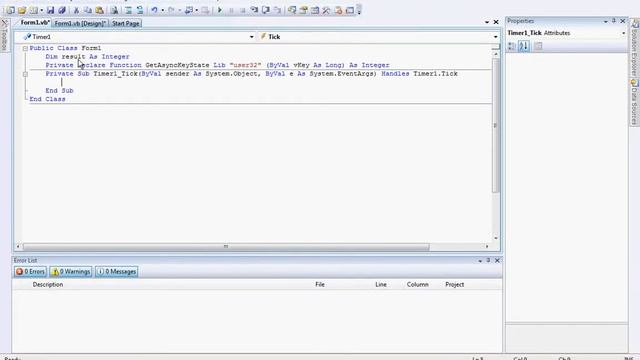
Task: Click the Add New Item icon
Action: pos(33,10)
